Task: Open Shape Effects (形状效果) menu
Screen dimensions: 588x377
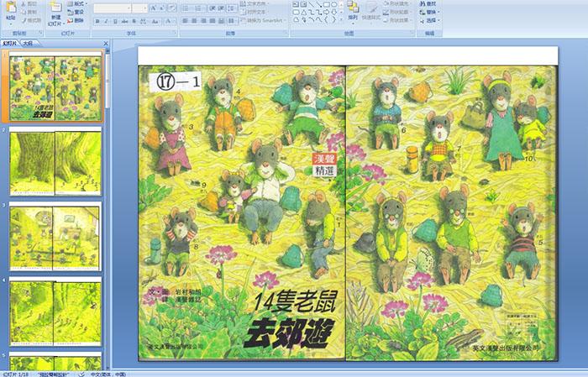Action: (x=397, y=20)
